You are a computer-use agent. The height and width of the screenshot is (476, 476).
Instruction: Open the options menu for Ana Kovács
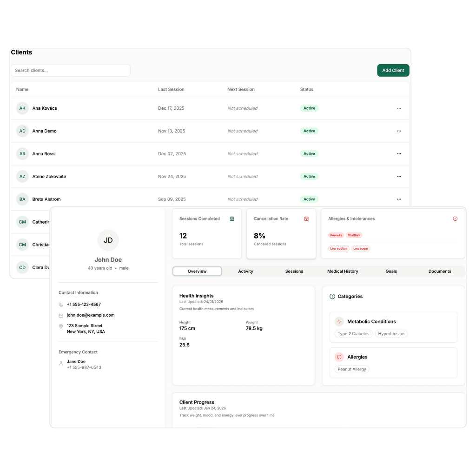399,108
